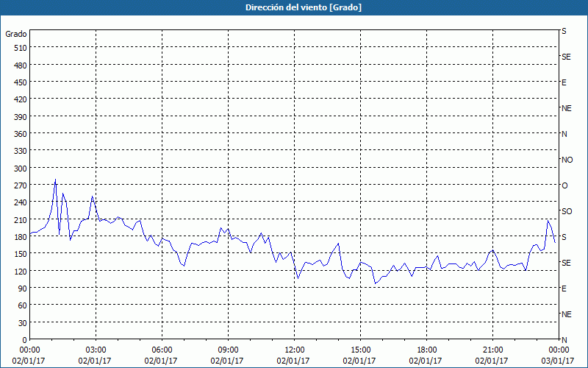Click the 210 value on the left axis

tap(21, 220)
